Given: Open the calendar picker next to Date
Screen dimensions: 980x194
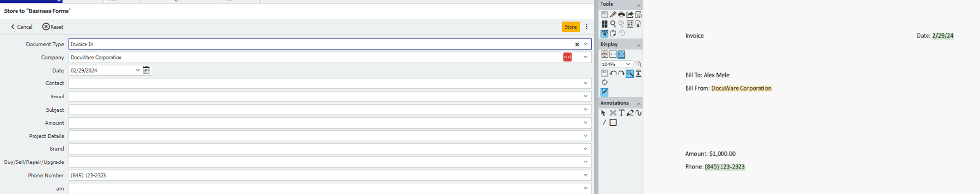Looking at the screenshot, I should tap(146, 70).
